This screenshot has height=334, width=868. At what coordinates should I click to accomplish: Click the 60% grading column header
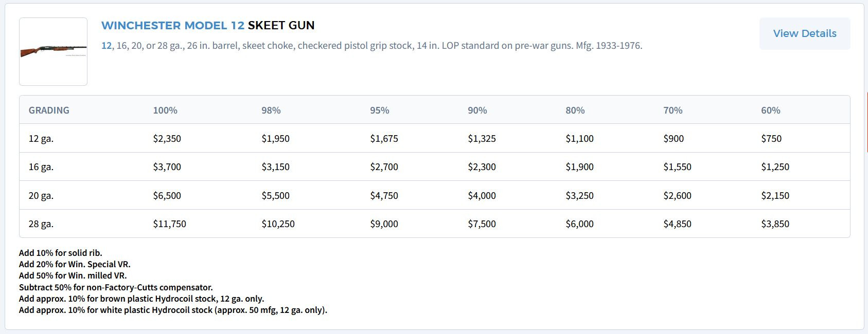pos(770,110)
